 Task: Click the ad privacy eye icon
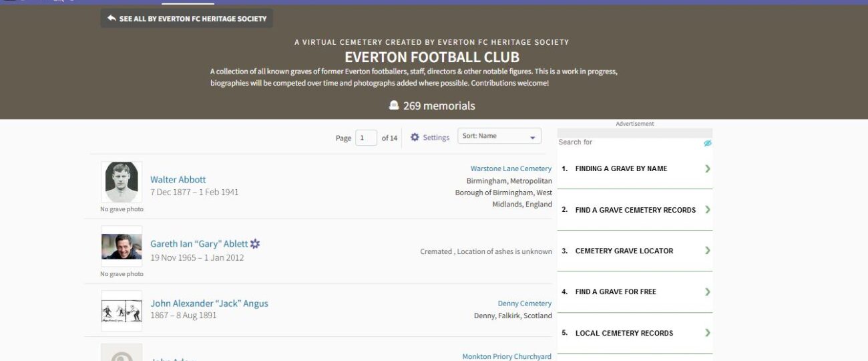[x=707, y=143]
